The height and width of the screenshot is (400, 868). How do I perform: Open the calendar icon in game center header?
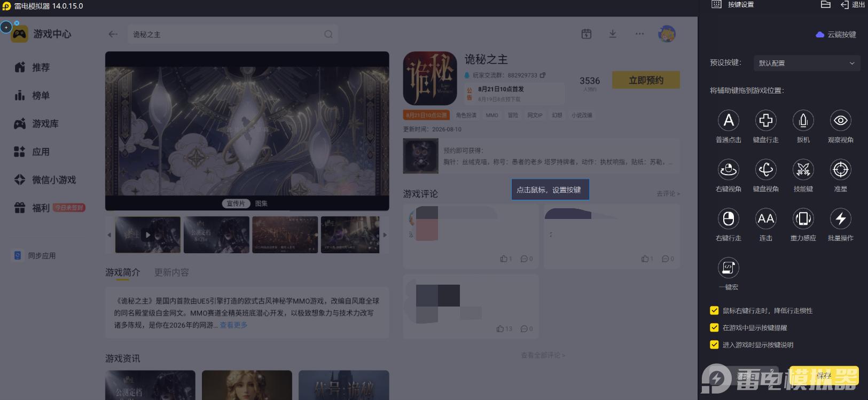point(587,34)
